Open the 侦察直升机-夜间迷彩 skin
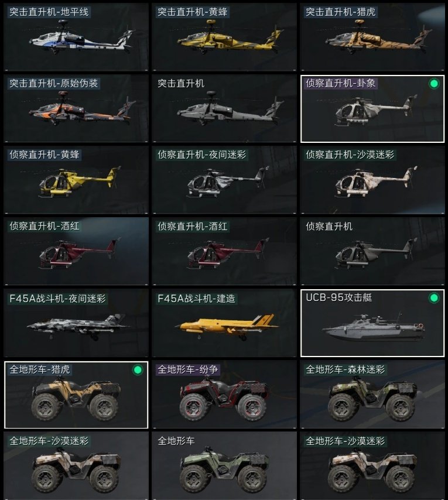This screenshot has height=500, width=448. tap(224, 180)
